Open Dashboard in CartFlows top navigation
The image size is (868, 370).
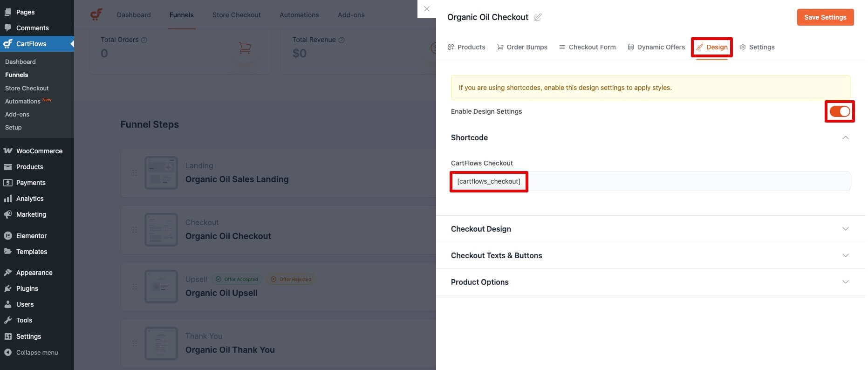point(134,15)
